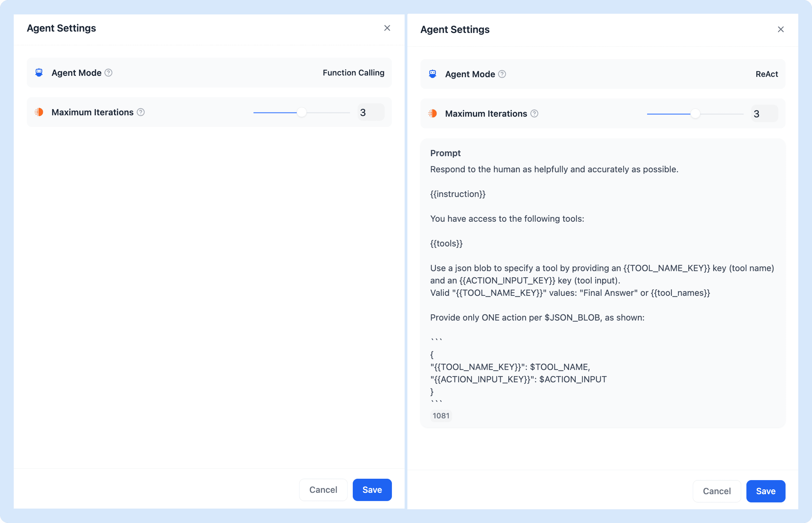This screenshot has height=523, width=812.
Task: Click Maximum Iterations help icon in right dialog
Action: point(534,114)
